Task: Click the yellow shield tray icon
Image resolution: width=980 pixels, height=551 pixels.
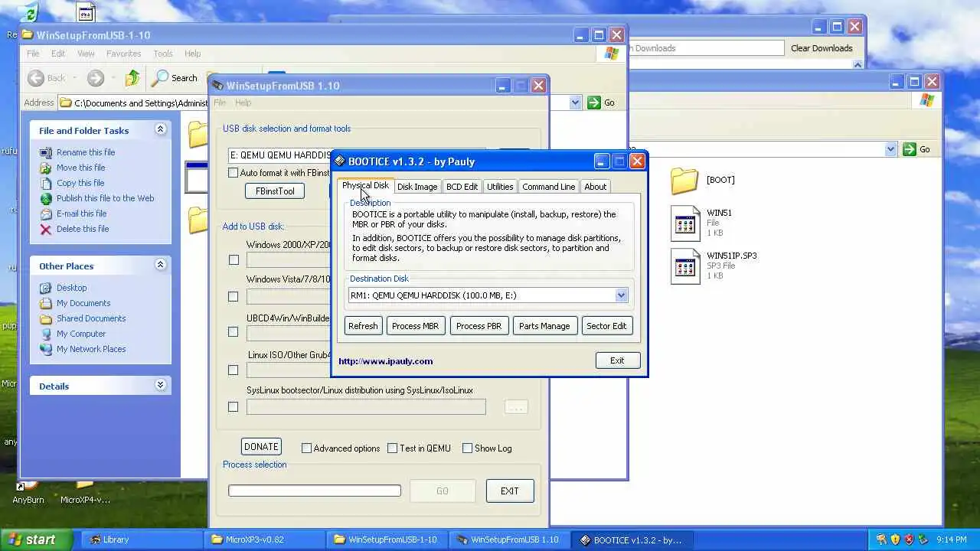Action: [x=895, y=540]
